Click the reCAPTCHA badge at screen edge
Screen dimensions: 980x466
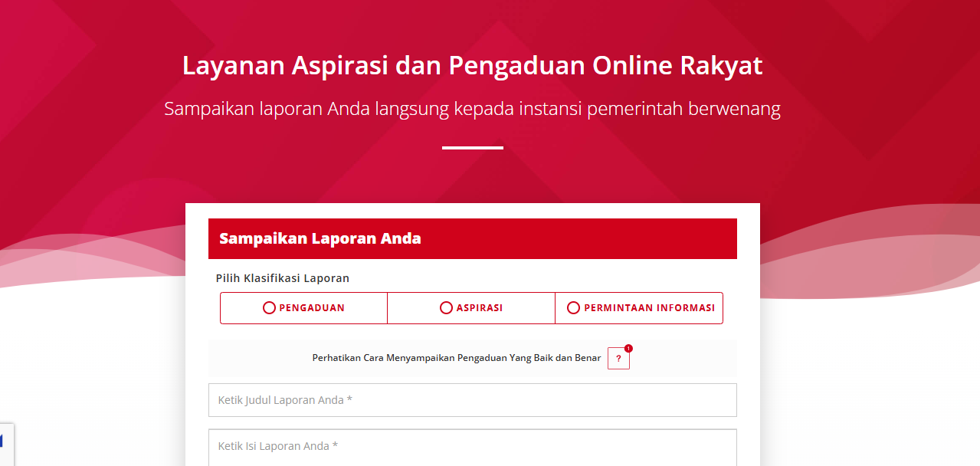(7, 444)
